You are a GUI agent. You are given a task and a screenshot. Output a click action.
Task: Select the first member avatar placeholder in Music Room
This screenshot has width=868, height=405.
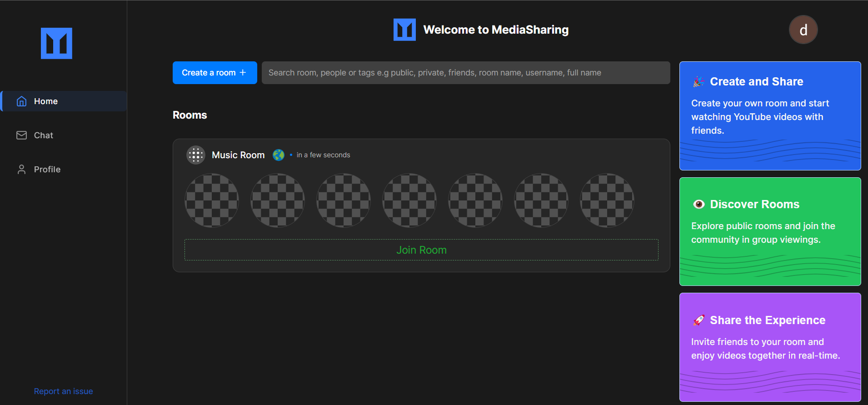pyautogui.click(x=212, y=200)
